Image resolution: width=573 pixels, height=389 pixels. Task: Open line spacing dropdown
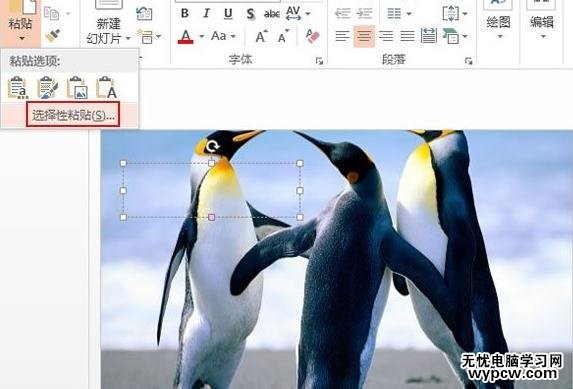[x=398, y=14]
